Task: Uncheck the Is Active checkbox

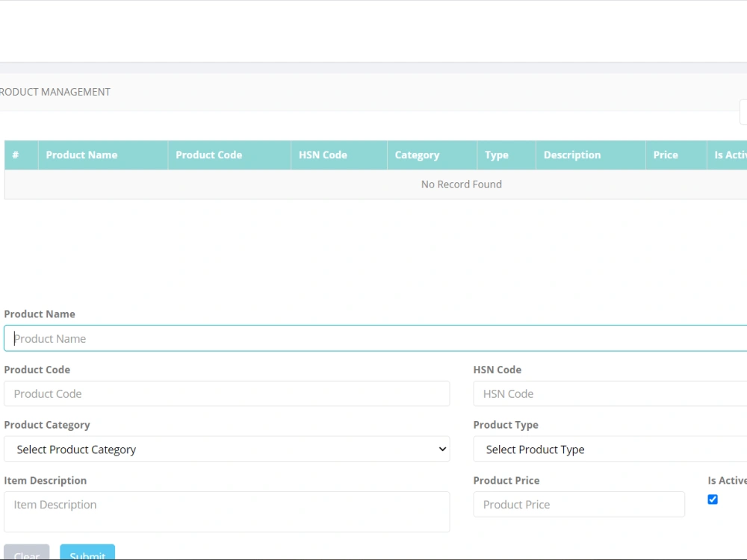Action: point(713,499)
